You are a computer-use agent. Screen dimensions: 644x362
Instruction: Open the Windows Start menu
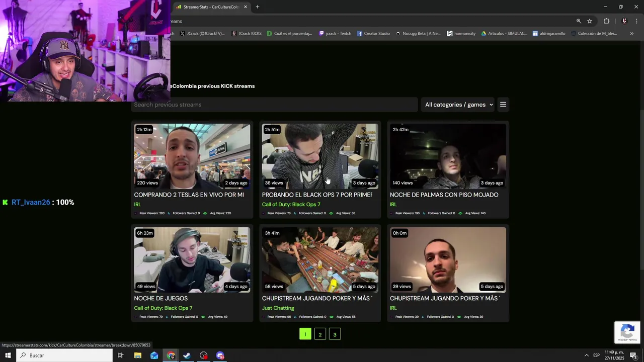8,355
